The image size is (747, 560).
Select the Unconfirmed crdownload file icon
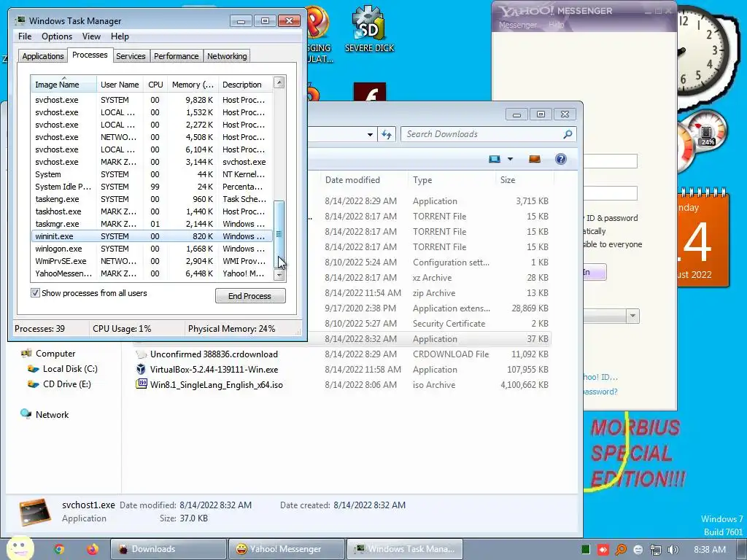click(x=141, y=354)
